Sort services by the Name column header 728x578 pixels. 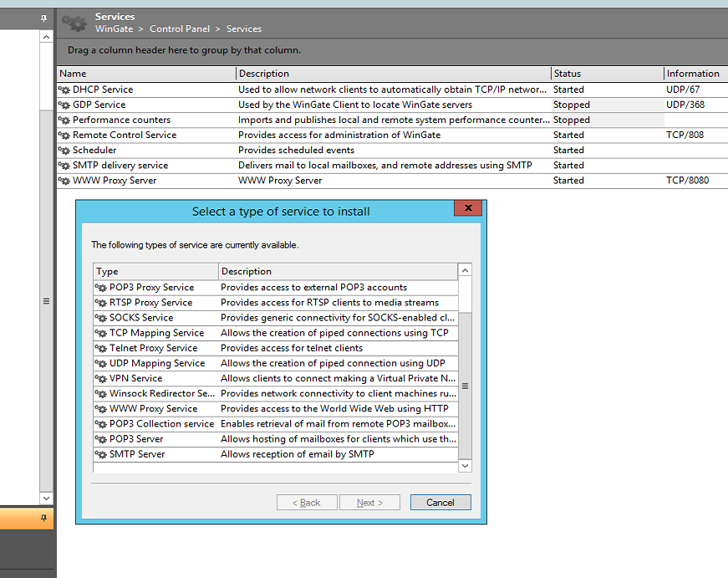[x=146, y=74]
